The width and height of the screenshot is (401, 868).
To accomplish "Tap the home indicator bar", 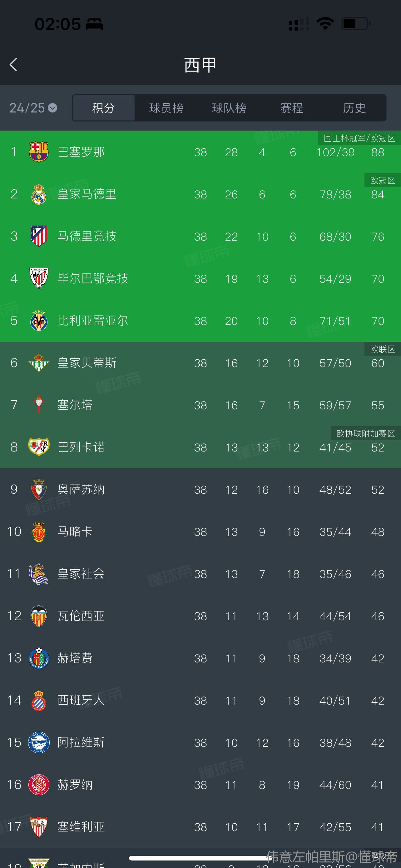I will (x=200, y=858).
